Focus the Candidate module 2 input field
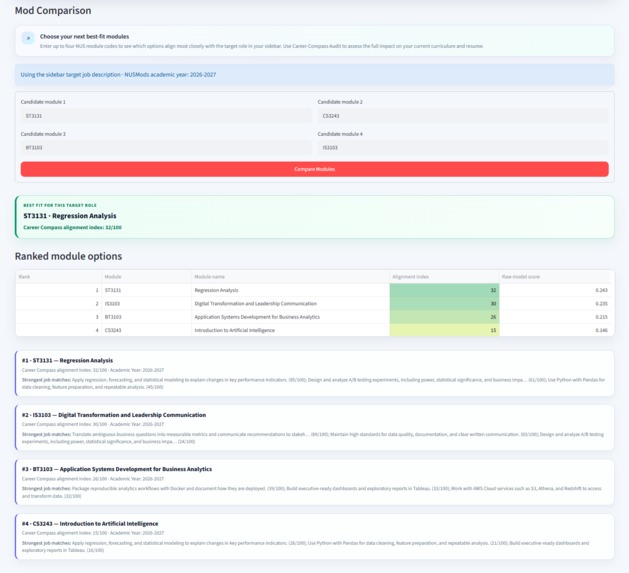629x573 pixels. tap(463, 116)
